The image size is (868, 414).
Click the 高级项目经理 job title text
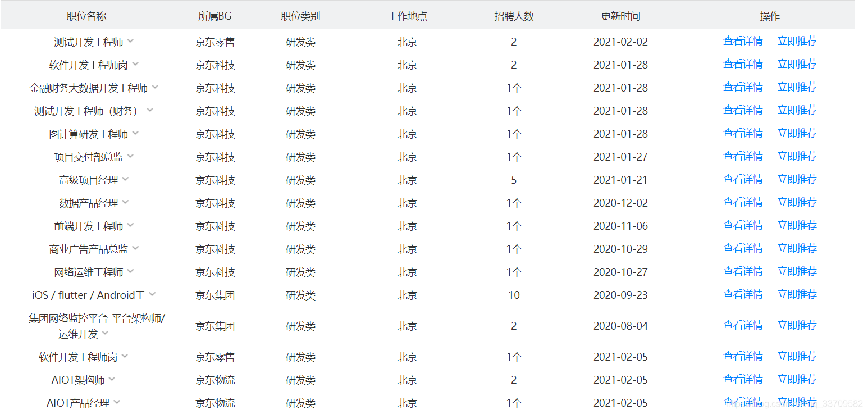89,180
